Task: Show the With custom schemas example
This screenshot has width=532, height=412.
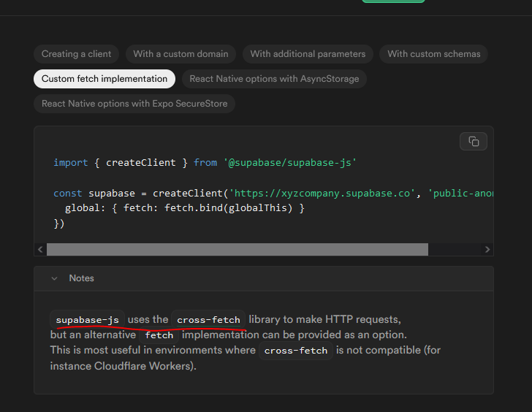Action: pyautogui.click(x=434, y=54)
